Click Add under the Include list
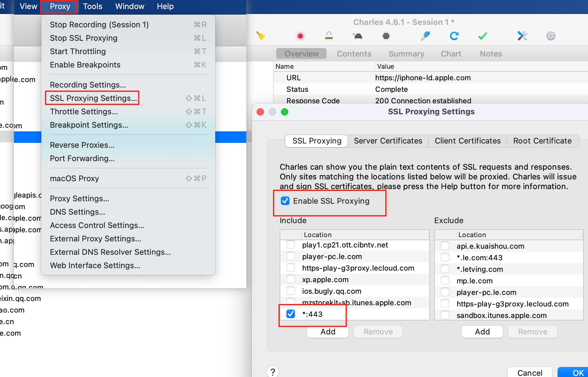The height and width of the screenshot is (377, 588). pos(328,332)
